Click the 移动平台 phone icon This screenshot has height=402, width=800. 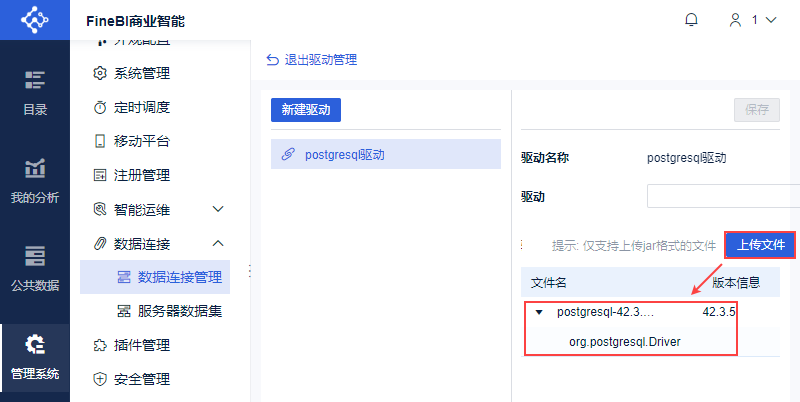click(x=100, y=141)
